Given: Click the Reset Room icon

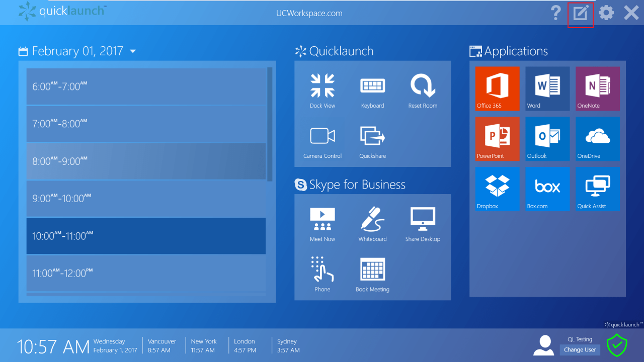Looking at the screenshot, I should pyautogui.click(x=423, y=91).
